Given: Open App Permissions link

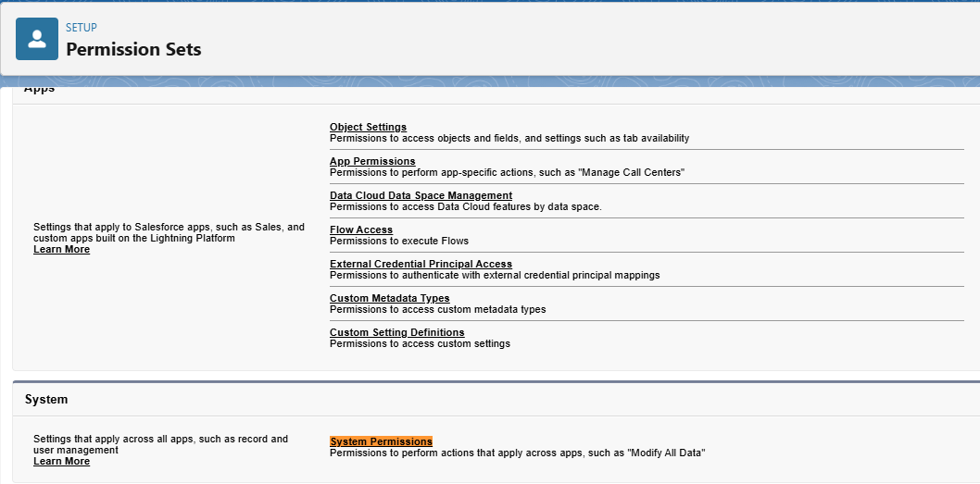Looking at the screenshot, I should click(372, 162).
